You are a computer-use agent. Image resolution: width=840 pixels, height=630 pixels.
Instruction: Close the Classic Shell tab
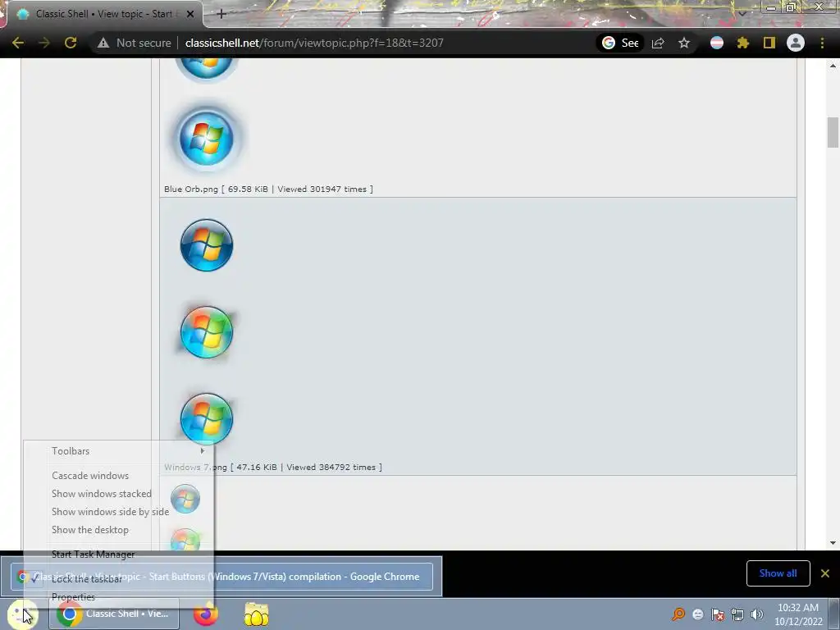[190, 14]
